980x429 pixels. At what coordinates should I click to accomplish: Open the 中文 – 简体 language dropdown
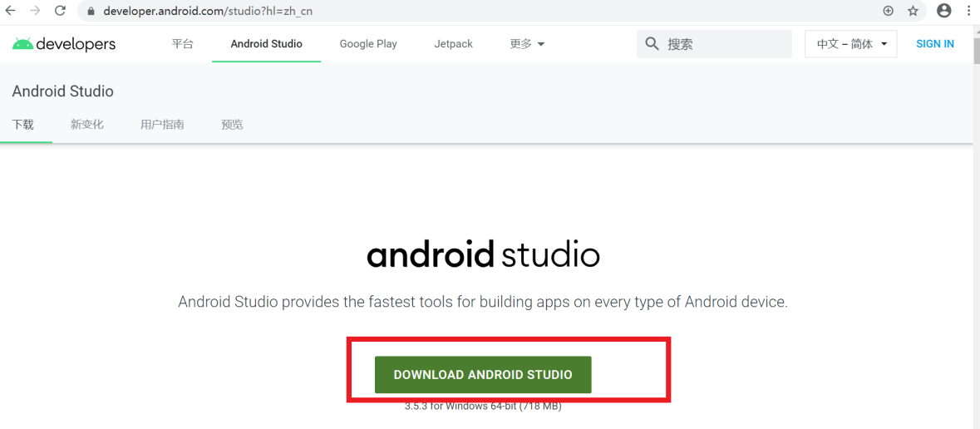click(x=850, y=44)
